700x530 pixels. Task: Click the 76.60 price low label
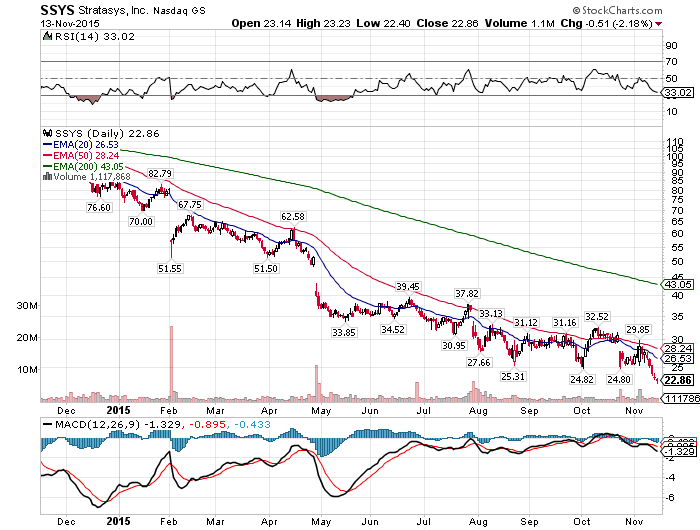point(99,207)
